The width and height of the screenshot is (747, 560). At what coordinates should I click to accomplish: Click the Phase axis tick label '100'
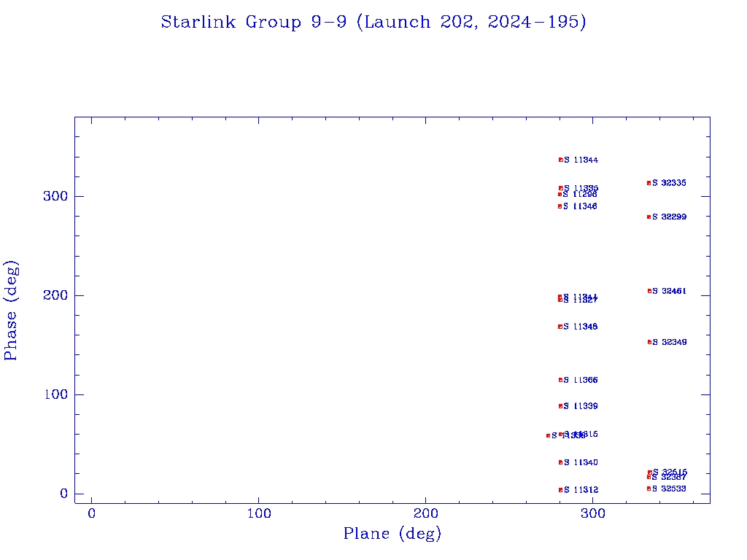pyautogui.click(x=55, y=394)
